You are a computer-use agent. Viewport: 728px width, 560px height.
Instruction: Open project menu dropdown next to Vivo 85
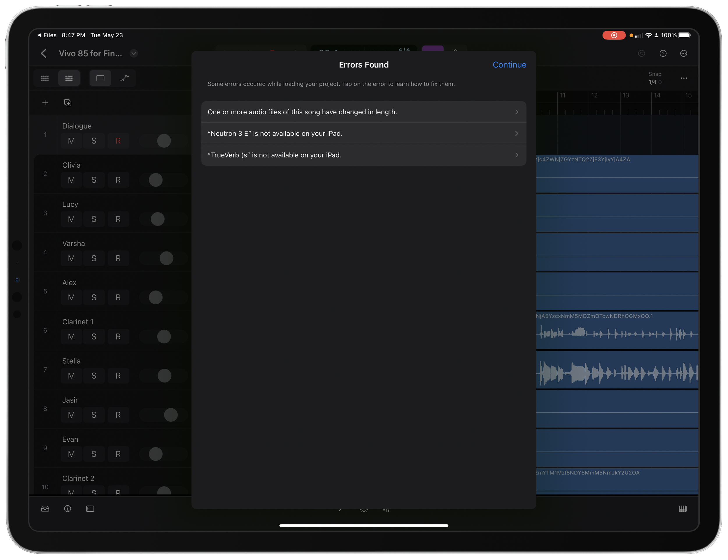click(134, 53)
